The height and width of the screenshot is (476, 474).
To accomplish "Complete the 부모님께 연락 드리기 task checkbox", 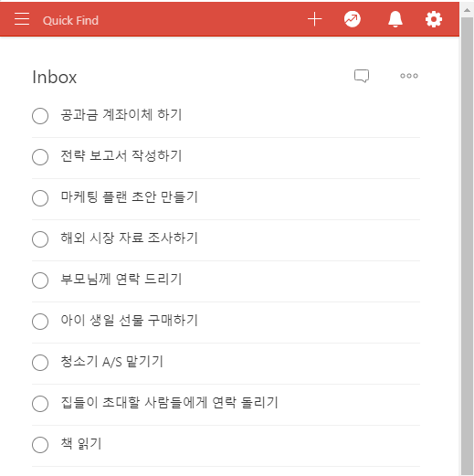I will [40, 280].
